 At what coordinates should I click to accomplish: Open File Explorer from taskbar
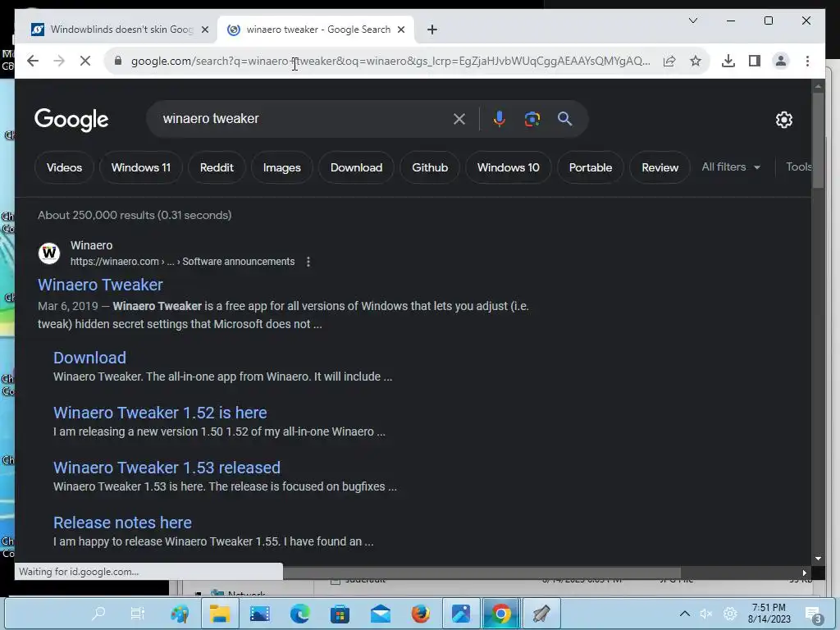[220, 614]
